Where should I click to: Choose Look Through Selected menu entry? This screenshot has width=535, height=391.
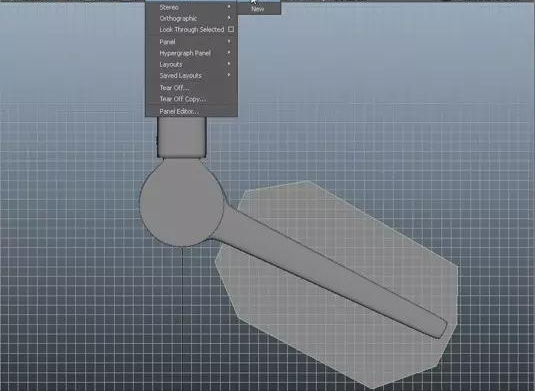click(191, 30)
